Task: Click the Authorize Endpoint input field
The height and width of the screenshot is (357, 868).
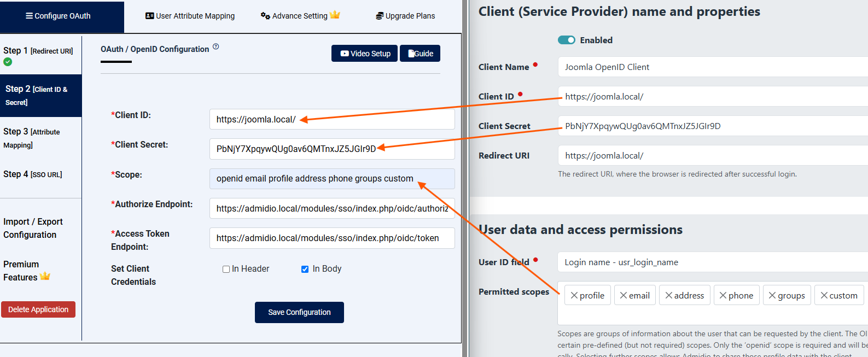Action: coord(331,208)
